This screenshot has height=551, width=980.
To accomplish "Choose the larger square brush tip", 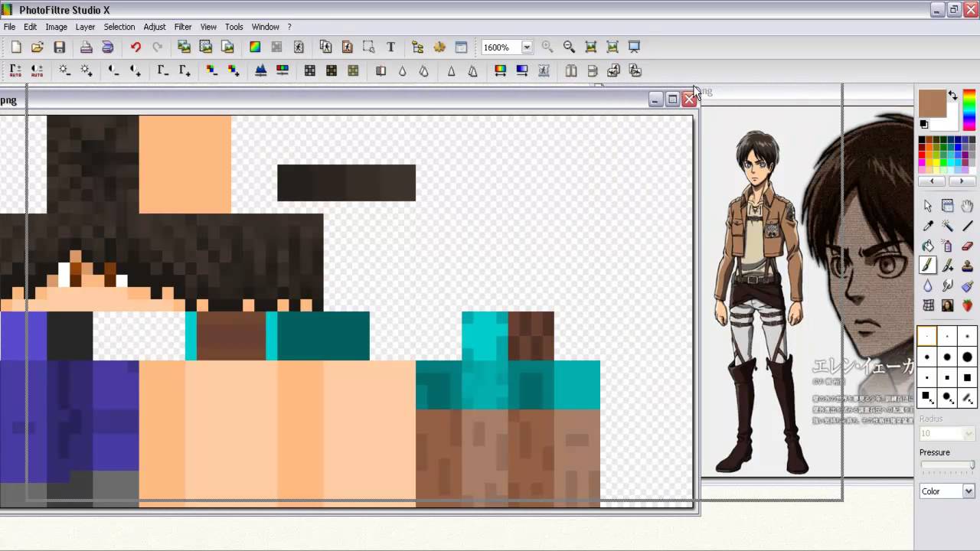I will pyautogui.click(x=967, y=377).
